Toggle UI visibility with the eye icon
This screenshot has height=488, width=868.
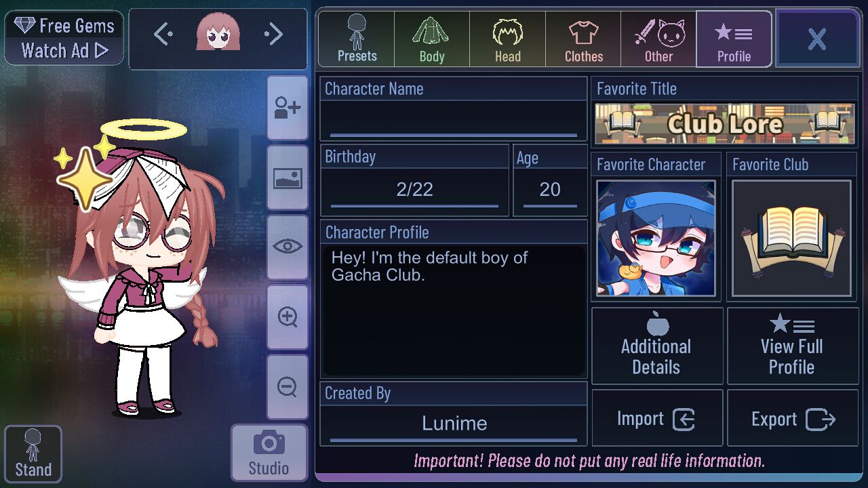pos(288,247)
